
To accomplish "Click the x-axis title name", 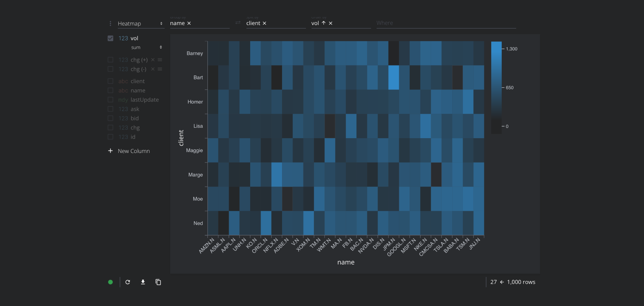I will pos(346,262).
